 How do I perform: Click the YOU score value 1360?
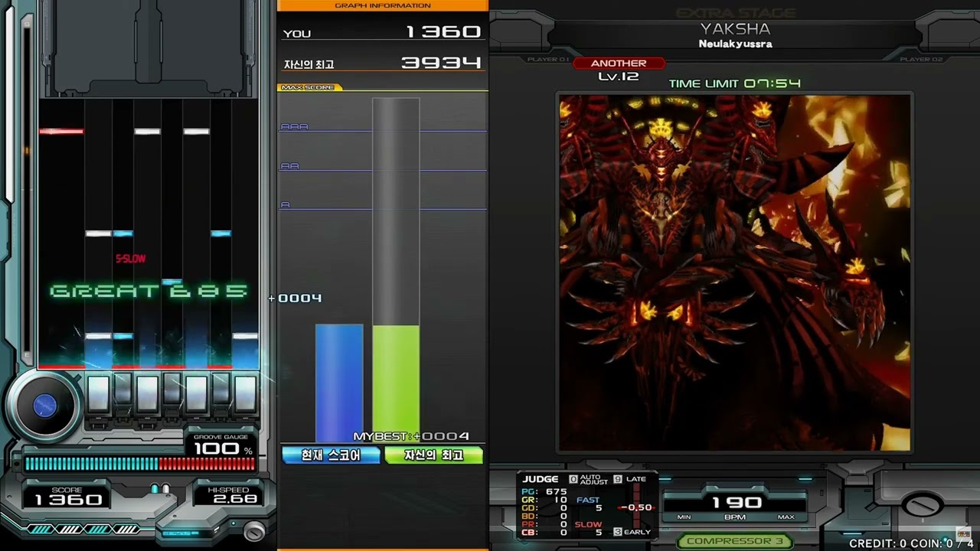pyautogui.click(x=443, y=32)
